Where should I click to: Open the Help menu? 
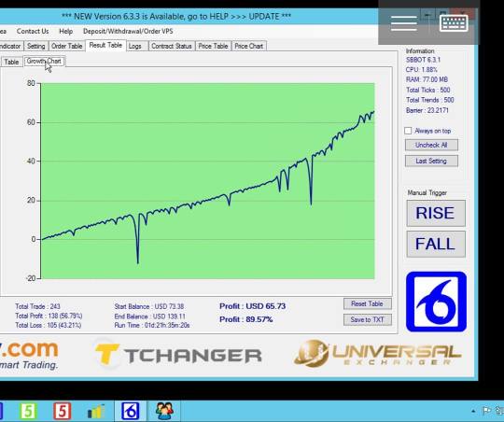(x=66, y=31)
